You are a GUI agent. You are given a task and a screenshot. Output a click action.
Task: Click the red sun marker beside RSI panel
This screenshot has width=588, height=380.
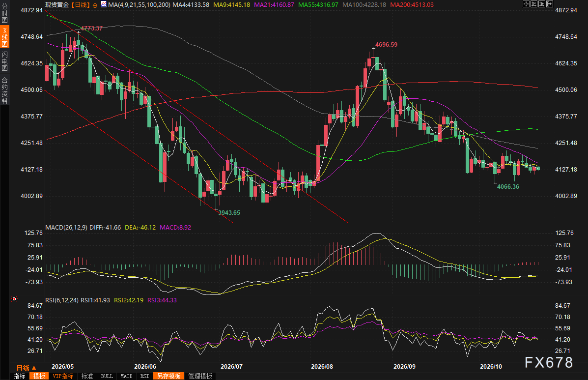14,299
